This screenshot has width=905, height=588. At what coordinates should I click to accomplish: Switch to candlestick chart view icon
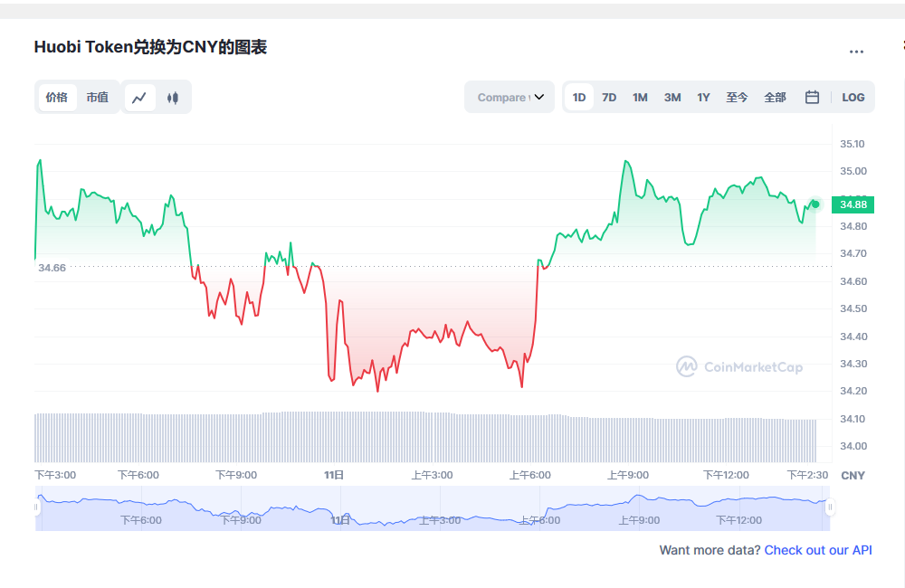173,98
